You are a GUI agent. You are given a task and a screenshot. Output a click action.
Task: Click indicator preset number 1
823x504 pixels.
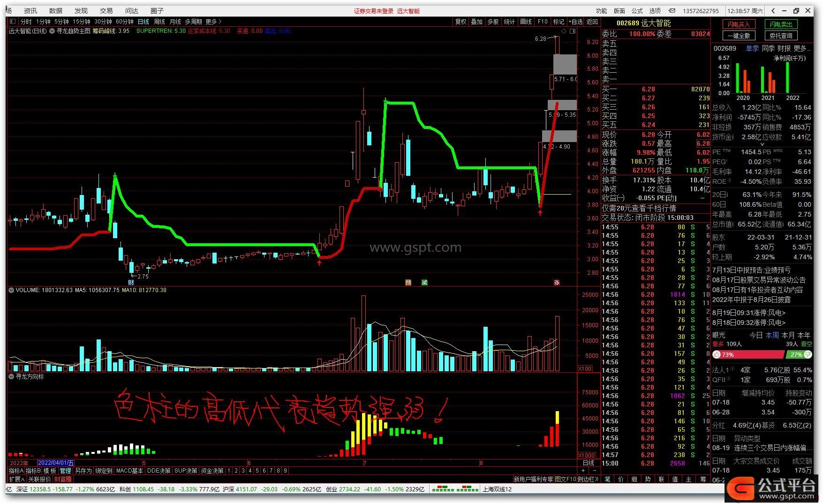point(229,471)
